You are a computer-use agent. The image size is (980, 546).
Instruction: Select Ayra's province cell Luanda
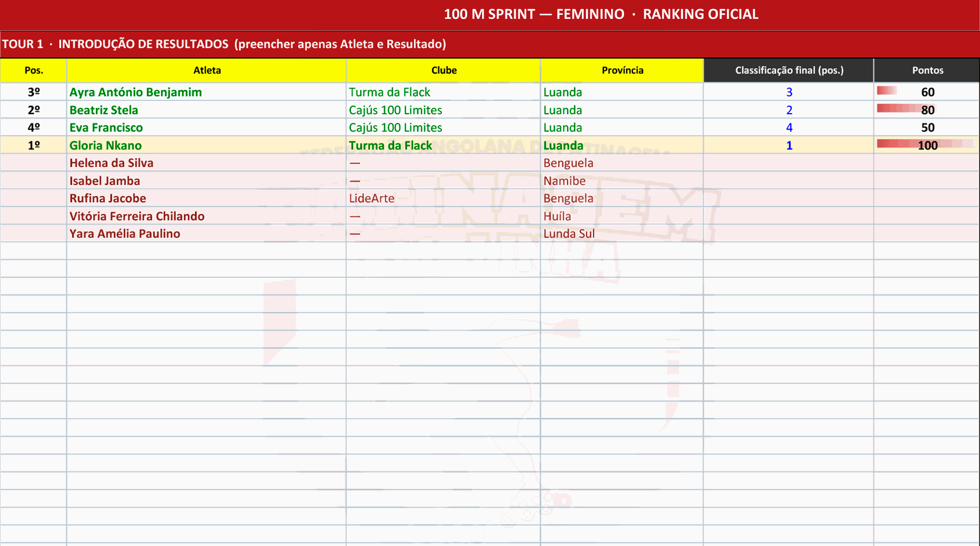[x=622, y=92]
